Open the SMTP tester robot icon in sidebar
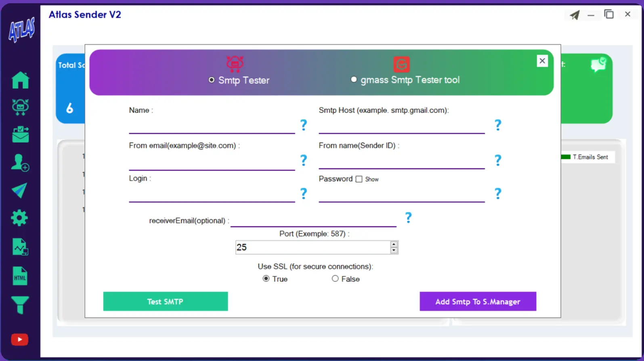This screenshot has width=644, height=361. (x=20, y=107)
